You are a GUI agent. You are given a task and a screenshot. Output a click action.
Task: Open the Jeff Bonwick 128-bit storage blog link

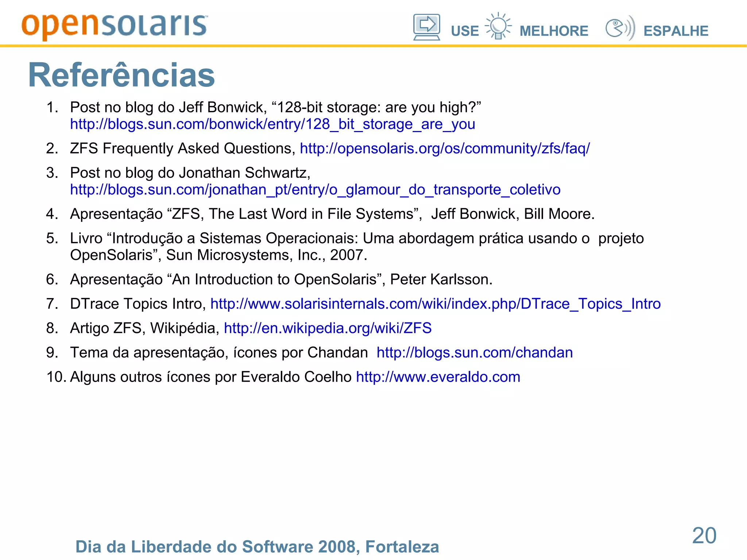tap(272, 124)
